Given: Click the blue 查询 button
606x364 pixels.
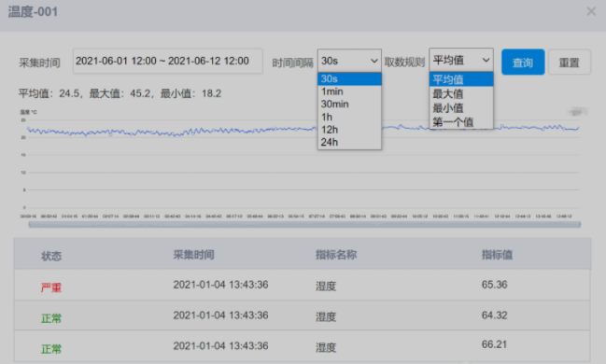Looking at the screenshot, I should [x=523, y=62].
